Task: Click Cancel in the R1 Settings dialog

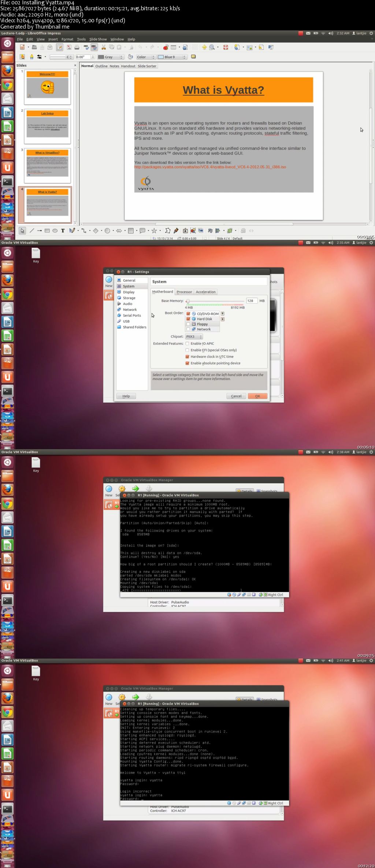Action: 236,396
